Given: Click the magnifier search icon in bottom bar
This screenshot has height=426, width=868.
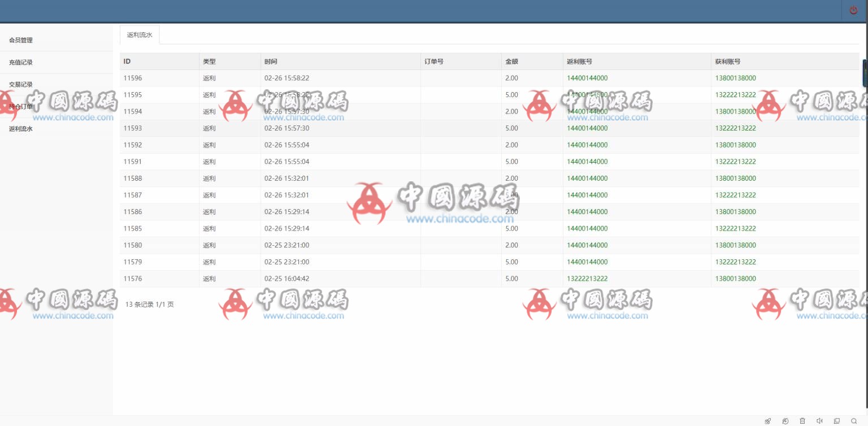Looking at the screenshot, I should tap(854, 421).
